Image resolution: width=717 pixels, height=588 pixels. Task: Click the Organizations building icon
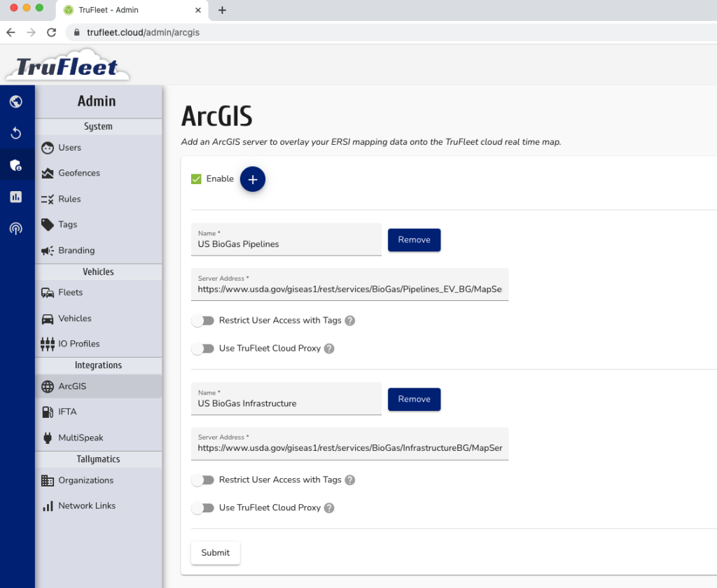pos(48,481)
